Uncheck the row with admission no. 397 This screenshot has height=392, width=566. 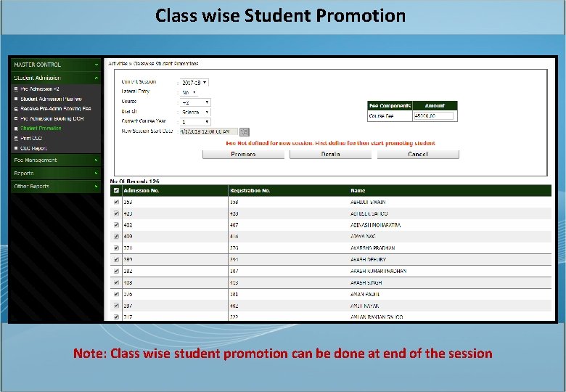tap(116, 306)
